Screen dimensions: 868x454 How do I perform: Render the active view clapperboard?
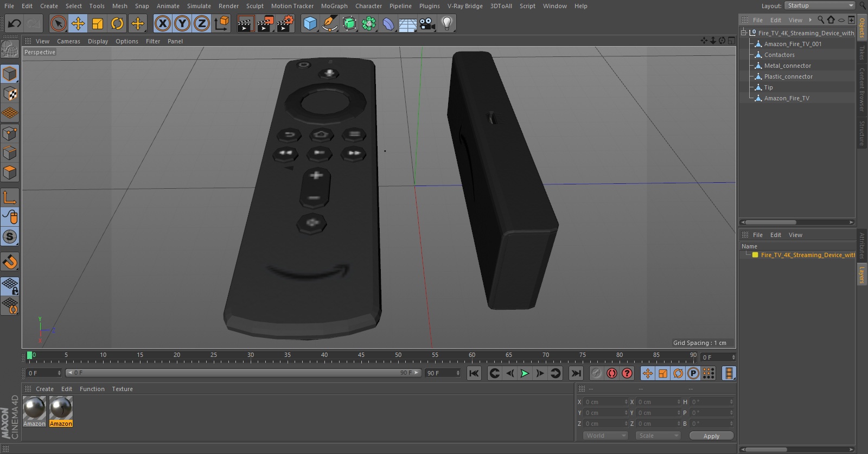pos(245,23)
